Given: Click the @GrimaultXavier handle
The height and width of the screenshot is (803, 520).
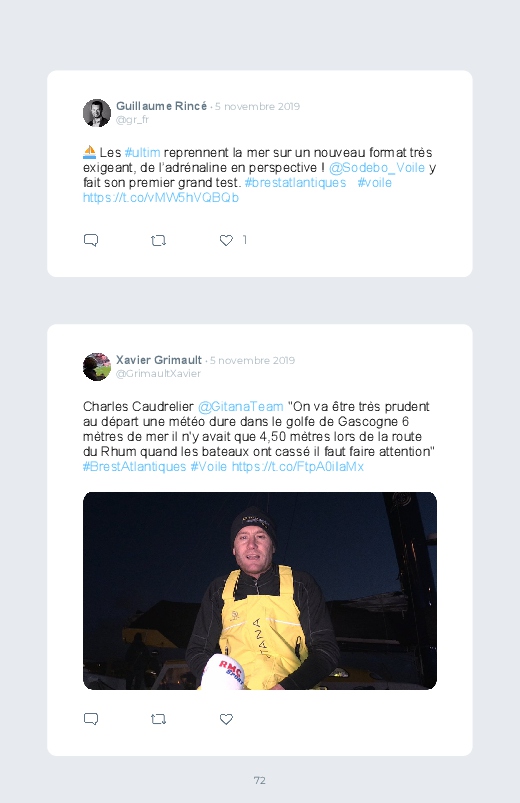Looking at the screenshot, I should [158, 374].
